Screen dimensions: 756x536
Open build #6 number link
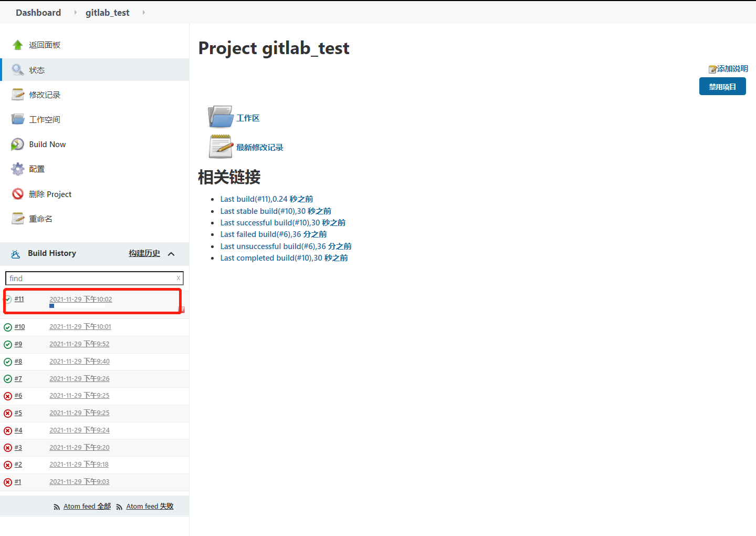tap(18, 396)
